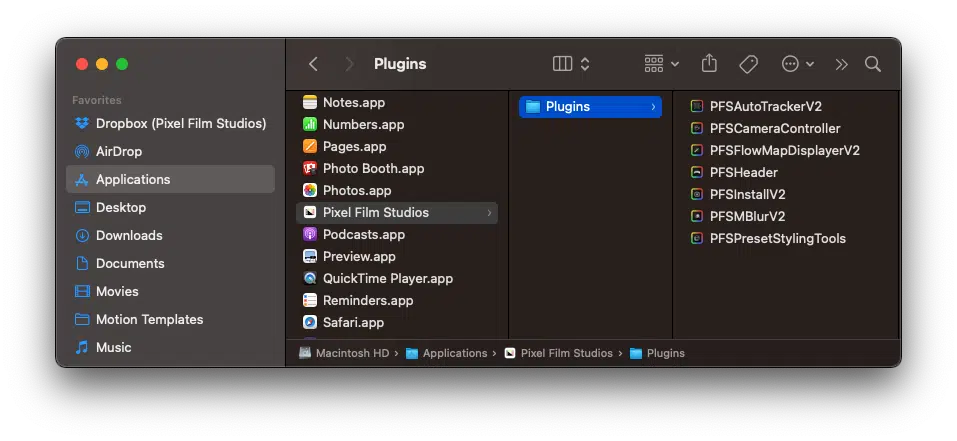
Task: Open Music from the sidebar
Action: tap(170, 347)
